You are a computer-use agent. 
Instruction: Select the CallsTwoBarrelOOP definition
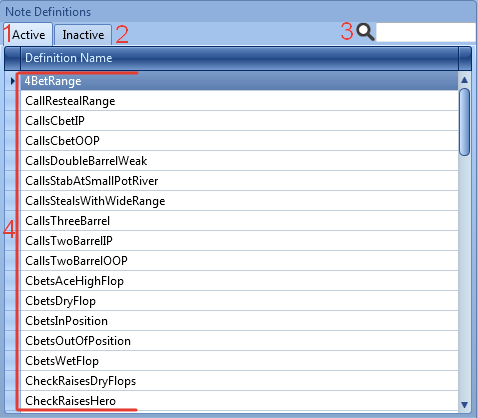pyautogui.click(x=239, y=261)
